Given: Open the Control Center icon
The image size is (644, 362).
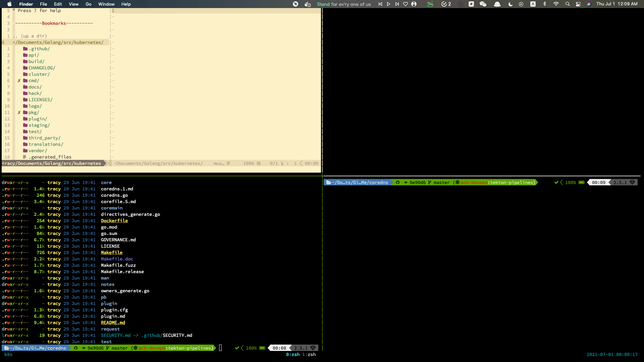Looking at the screenshot, I should point(578,4).
